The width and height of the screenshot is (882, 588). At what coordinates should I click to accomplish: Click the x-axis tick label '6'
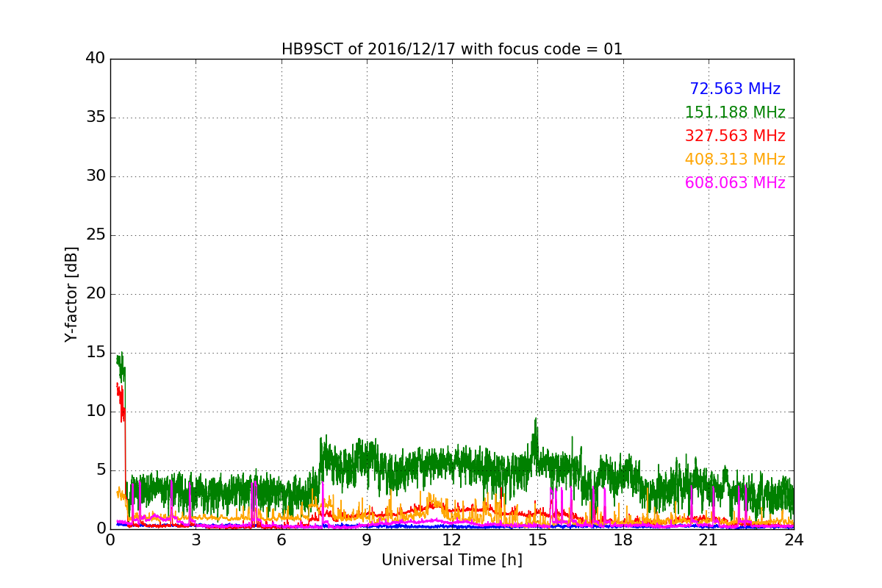click(281, 539)
